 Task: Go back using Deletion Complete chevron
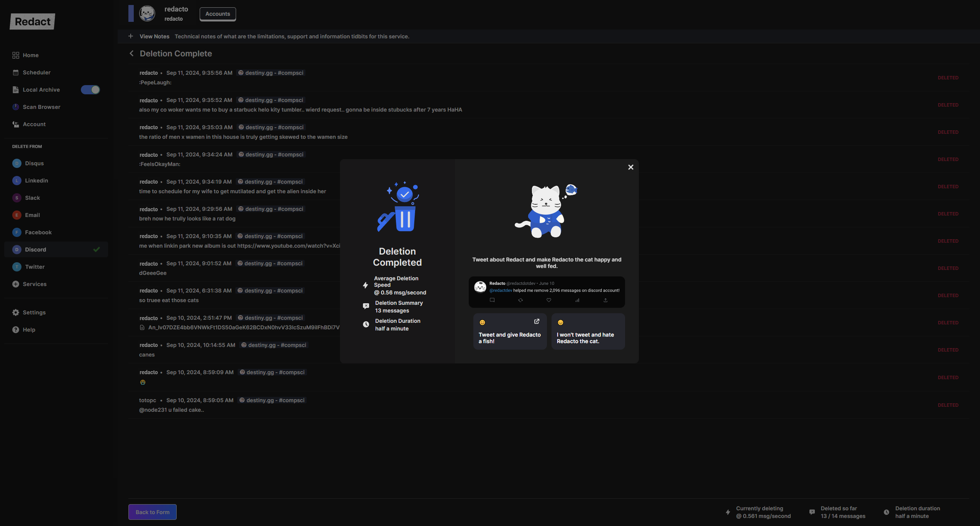click(131, 54)
